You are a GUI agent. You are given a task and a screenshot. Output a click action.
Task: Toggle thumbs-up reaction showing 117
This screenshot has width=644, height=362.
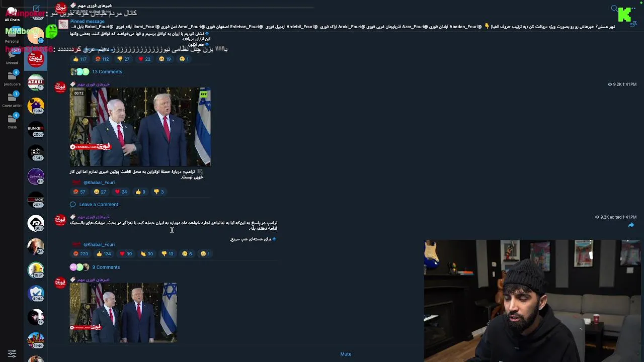click(80, 59)
